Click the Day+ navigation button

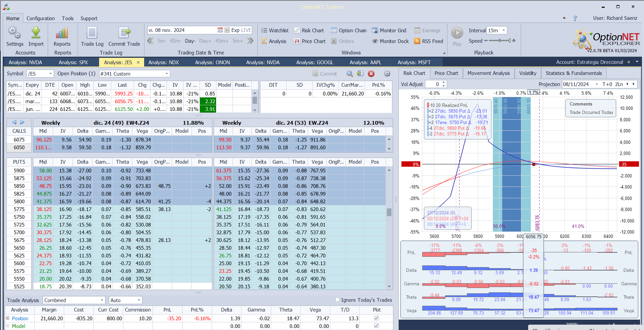[205, 41]
